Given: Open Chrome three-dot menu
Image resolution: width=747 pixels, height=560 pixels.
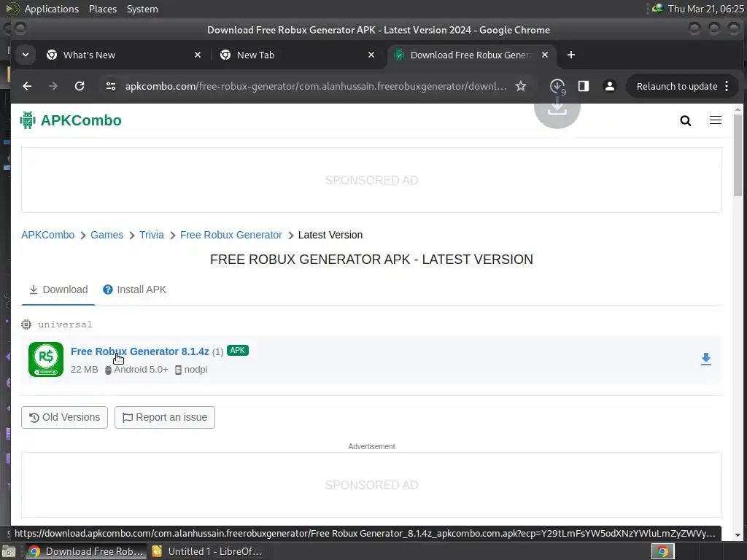Looking at the screenshot, I should click(x=727, y=86).
